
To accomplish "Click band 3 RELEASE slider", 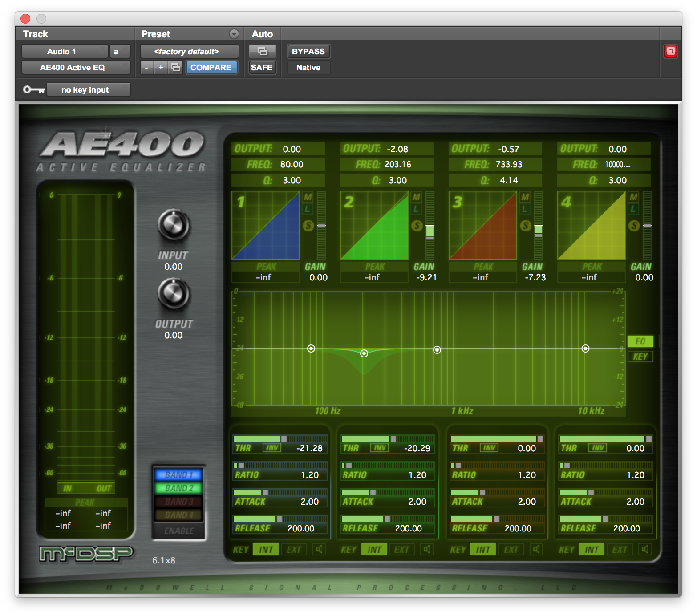I will pos(497,519).
